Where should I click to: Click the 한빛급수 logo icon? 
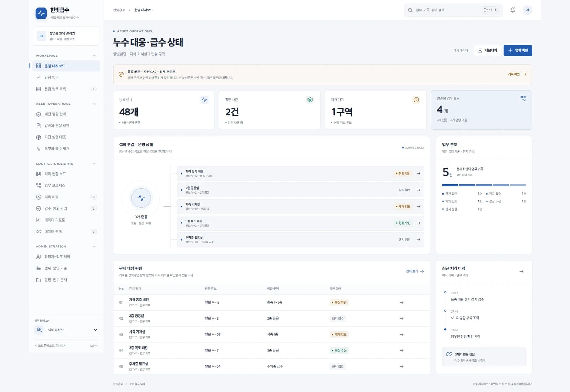coord(41,13)
